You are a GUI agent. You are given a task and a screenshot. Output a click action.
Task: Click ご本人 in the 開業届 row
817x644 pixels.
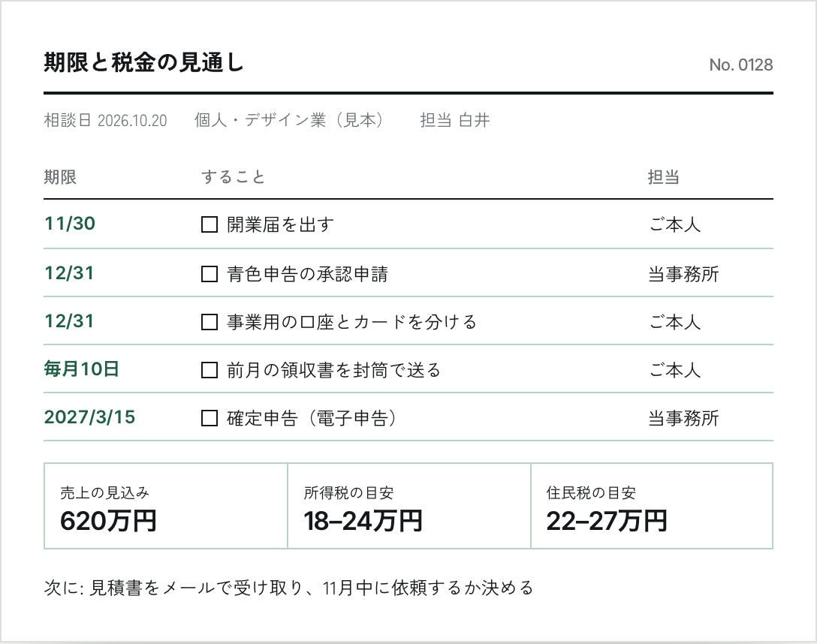674,225
